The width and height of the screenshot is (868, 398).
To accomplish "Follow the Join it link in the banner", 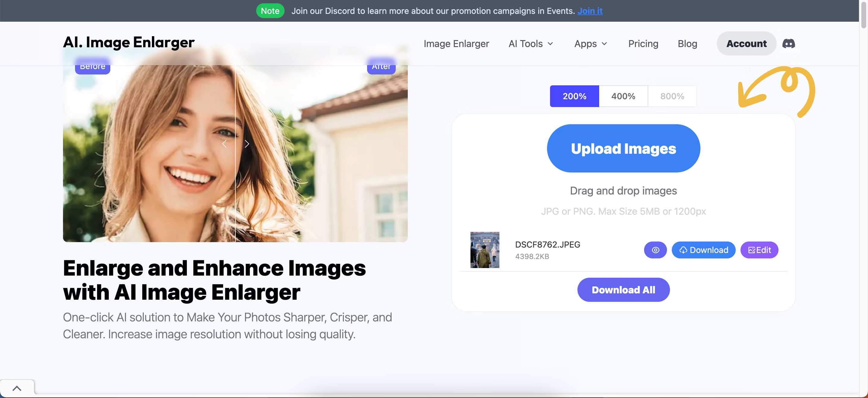I will point(590,11).
